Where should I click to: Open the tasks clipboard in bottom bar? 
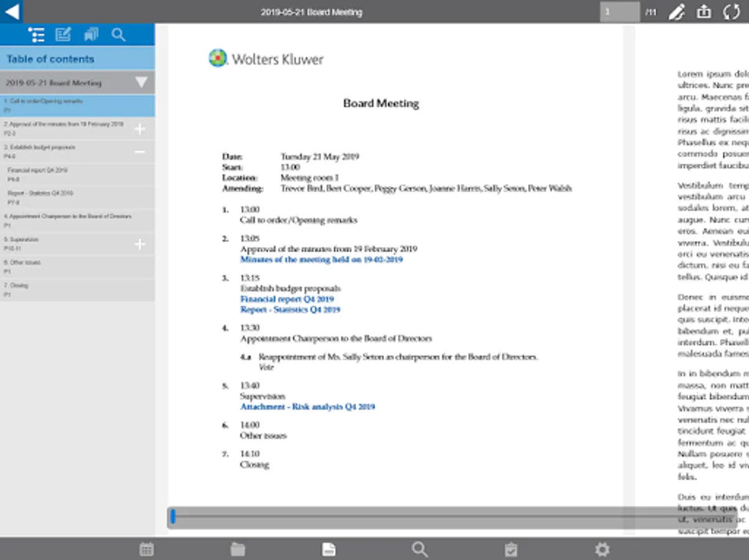coord(511,549)
